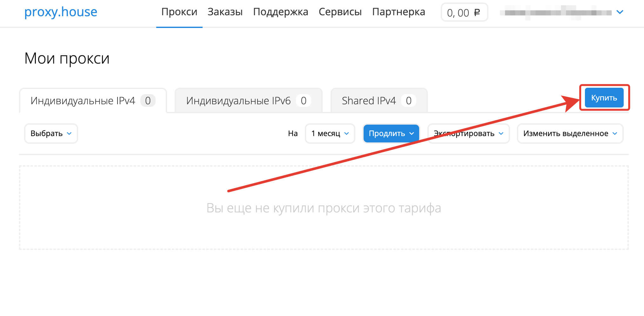The width and height of the screenshot is (644, 316).
Task: Expand the Выбрать selection dropdown
Action: point(50,134)
